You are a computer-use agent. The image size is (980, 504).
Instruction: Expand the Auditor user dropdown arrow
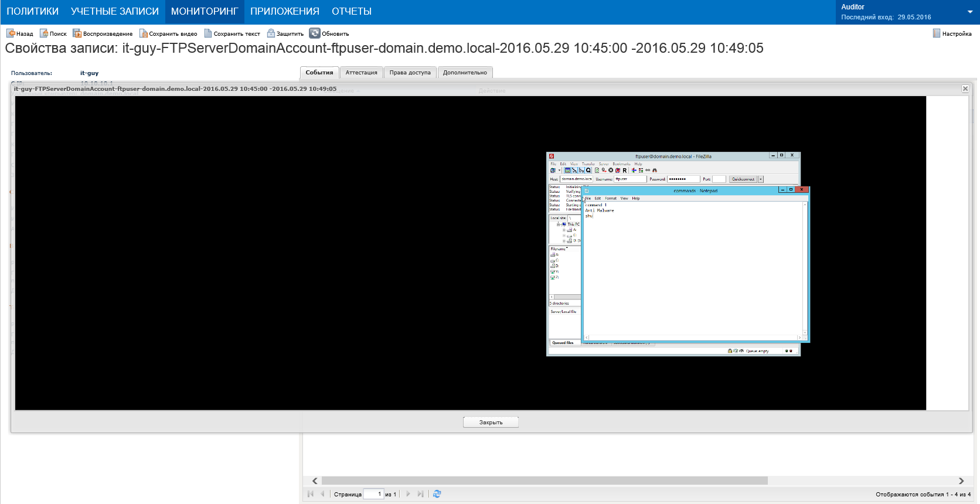970,12
